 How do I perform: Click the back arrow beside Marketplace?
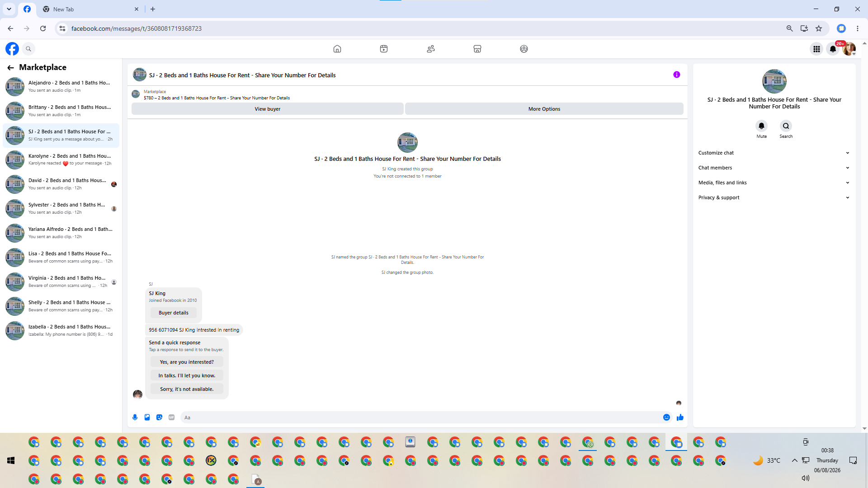pyautogui.click(x=10, y=68)
